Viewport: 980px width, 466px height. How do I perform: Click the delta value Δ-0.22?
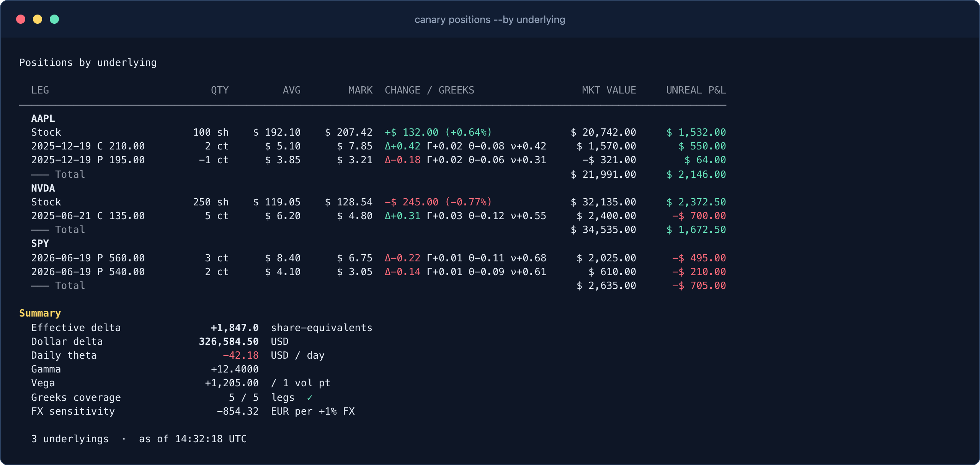click(x=402, y=258)
